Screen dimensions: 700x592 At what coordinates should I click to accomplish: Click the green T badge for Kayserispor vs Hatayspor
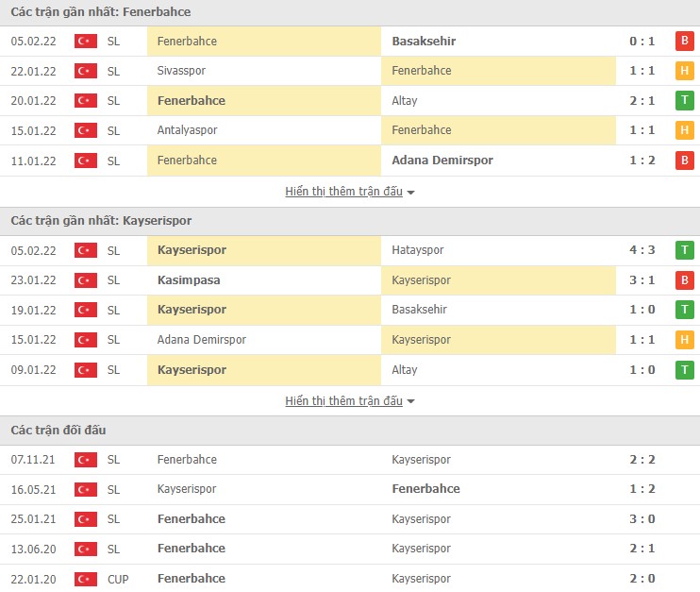684,250
